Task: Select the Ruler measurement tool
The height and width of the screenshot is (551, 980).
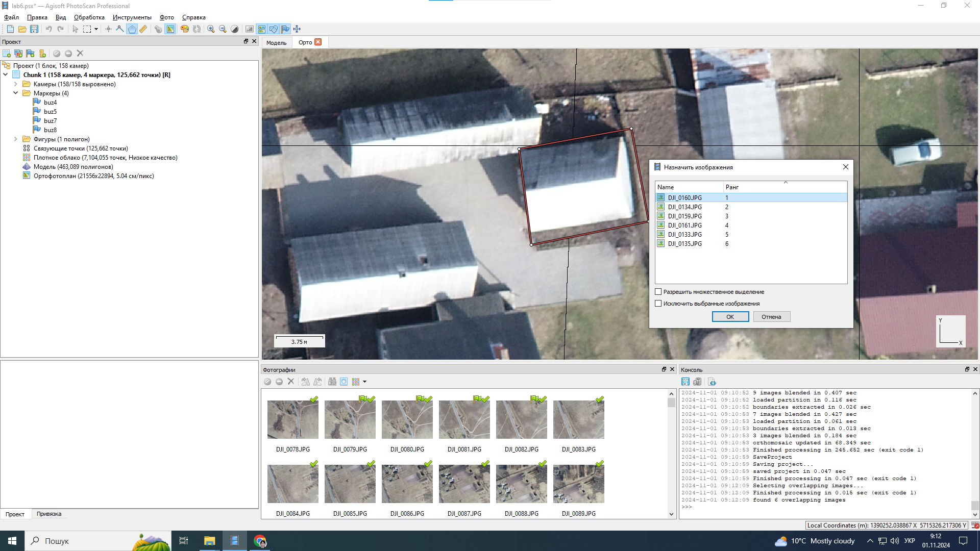Action: click(143, 29)
